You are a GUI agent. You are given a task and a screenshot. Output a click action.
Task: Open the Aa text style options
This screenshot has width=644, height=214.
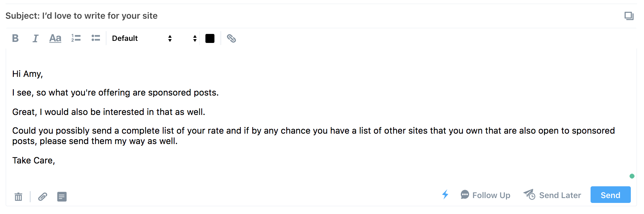click(55, 38)
